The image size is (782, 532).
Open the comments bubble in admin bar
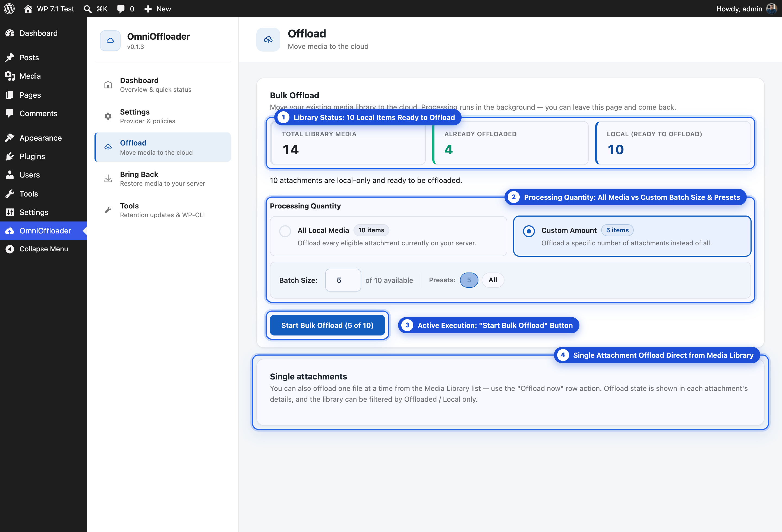click(121, 9)
